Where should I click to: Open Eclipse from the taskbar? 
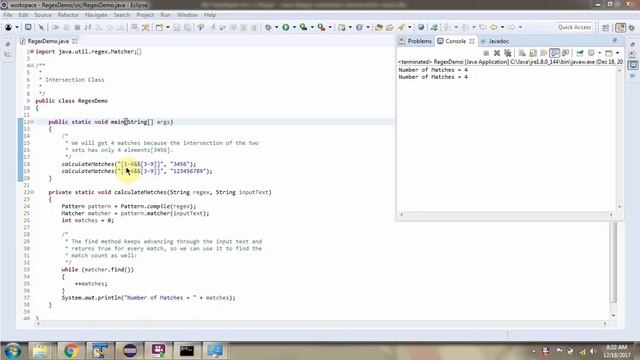point(130,351)
